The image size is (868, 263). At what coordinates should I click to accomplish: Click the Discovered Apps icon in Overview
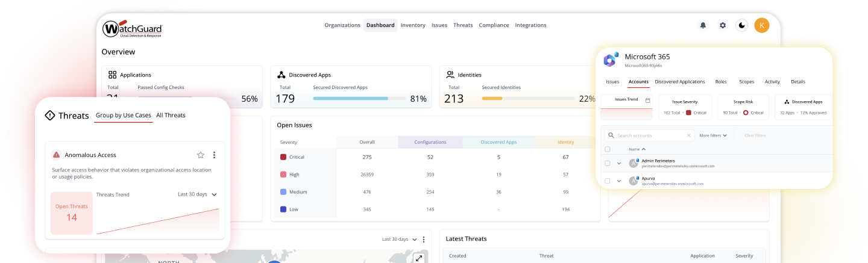click(281, 75)
